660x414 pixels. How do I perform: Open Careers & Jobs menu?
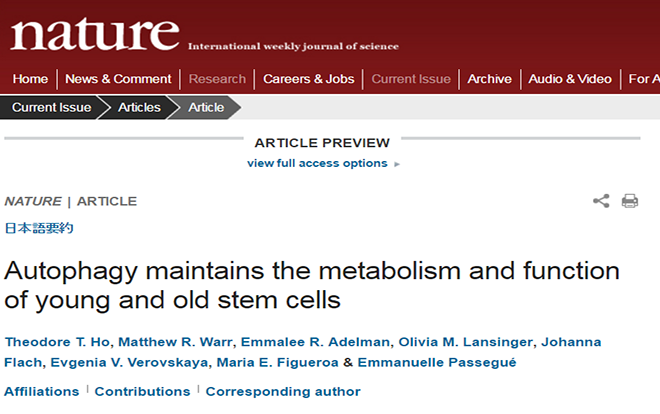point(309,79)
